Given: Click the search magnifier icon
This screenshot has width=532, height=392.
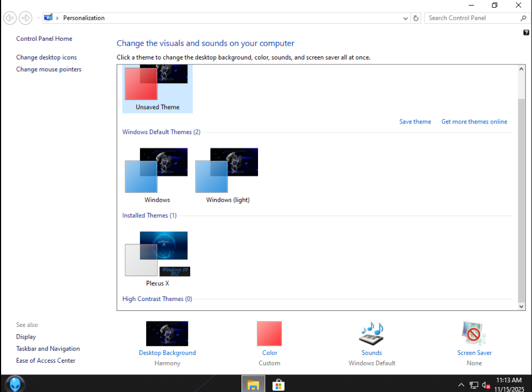Looking at the screenshot, I should (x=524, y=18).
